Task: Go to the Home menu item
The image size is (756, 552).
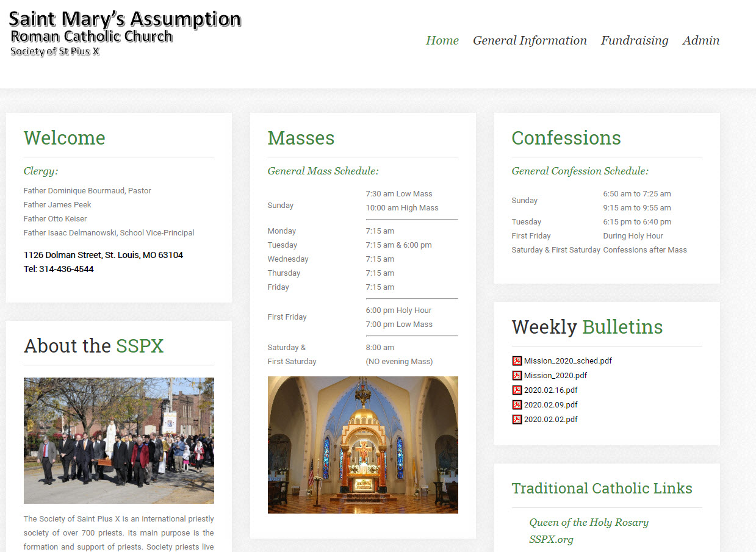Action: click(442, 40)
